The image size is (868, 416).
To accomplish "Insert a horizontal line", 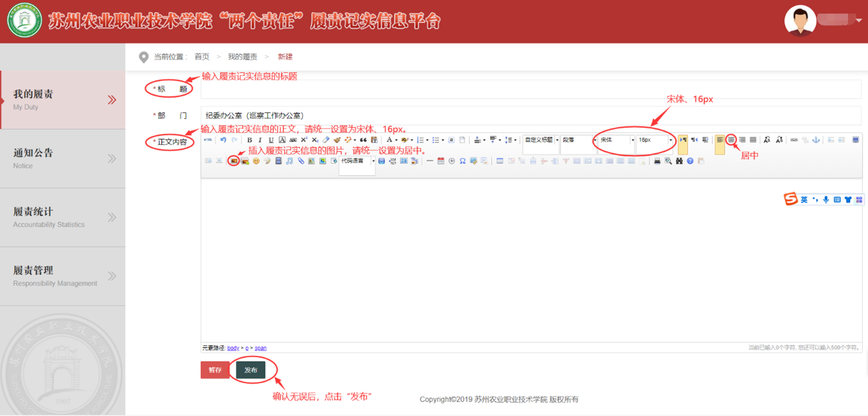I will tap(429, 161).
